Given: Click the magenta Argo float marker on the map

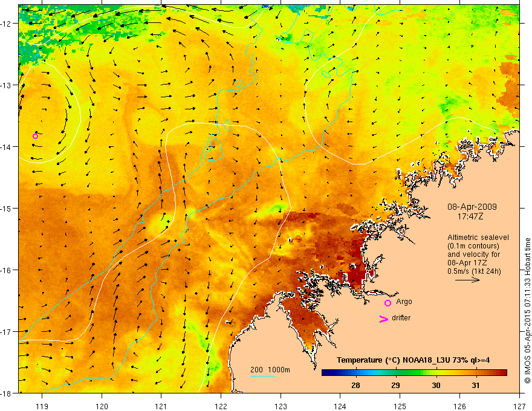Looking at the screenshot, I should point(35,137).
